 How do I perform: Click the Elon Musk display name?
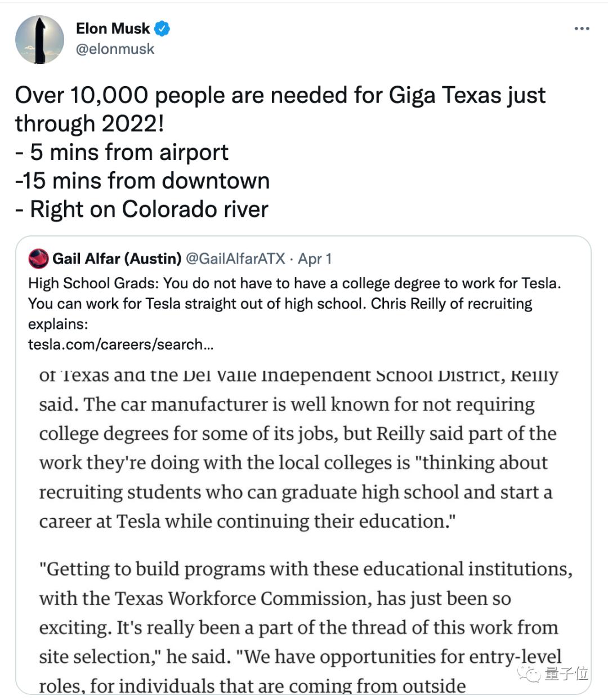click(113, 28)
